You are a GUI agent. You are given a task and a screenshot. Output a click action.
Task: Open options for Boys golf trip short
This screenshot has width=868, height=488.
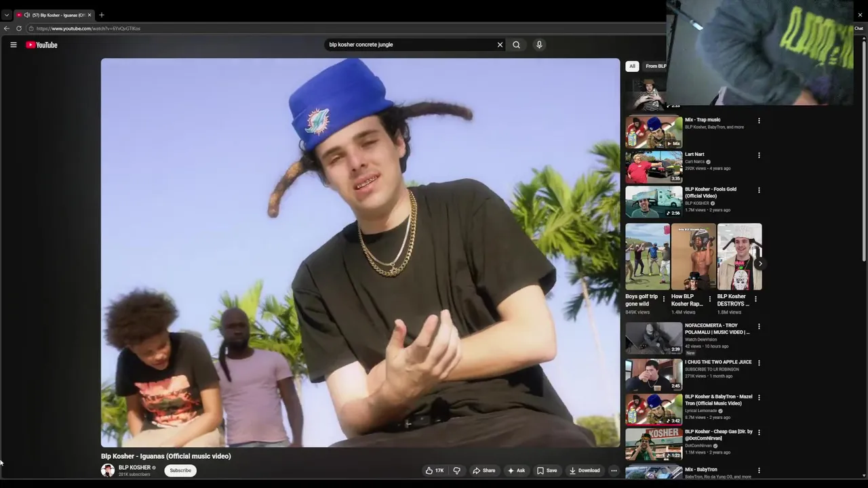tap(664, 299)
